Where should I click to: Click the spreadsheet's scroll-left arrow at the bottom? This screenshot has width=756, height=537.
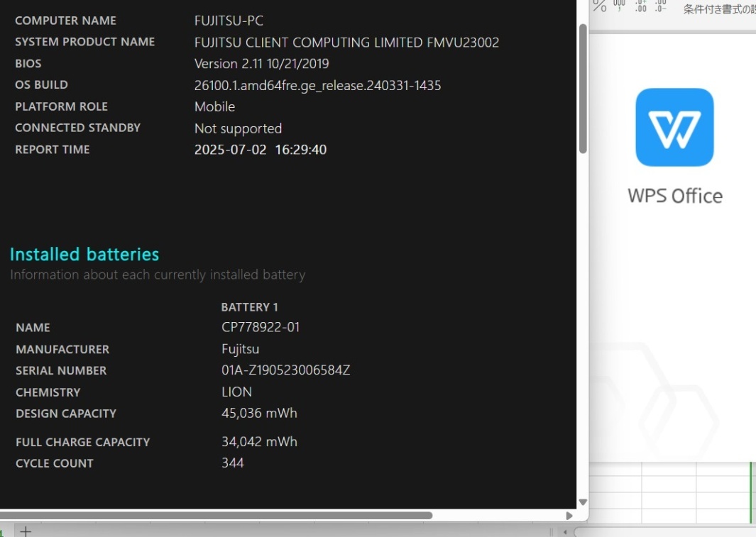(565, 532)
